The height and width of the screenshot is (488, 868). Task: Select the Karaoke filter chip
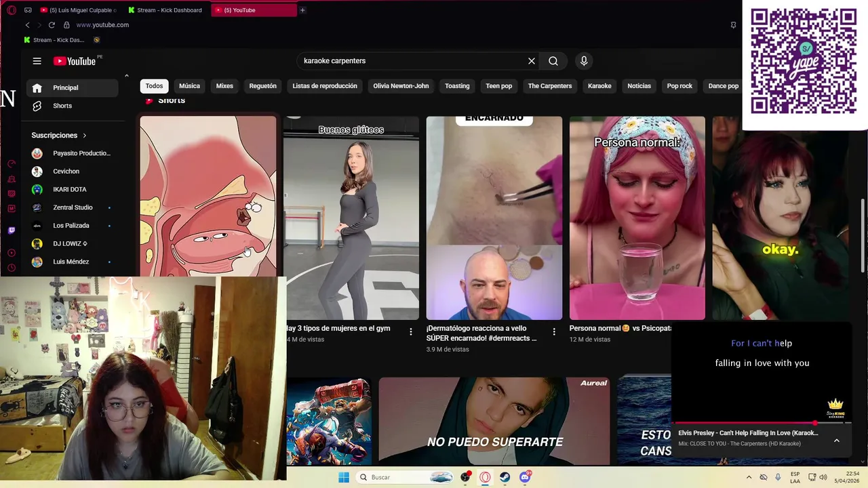click(x=599, y=86)
